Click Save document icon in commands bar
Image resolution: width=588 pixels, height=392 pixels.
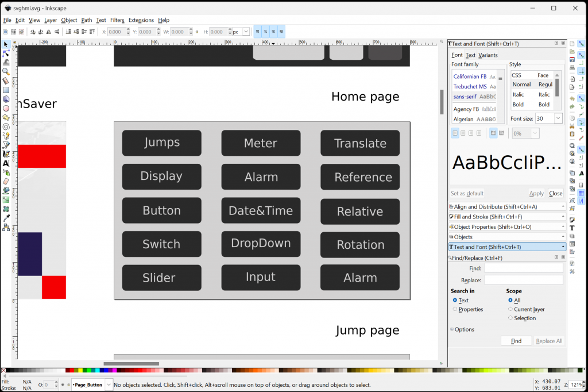coord(572,60)
